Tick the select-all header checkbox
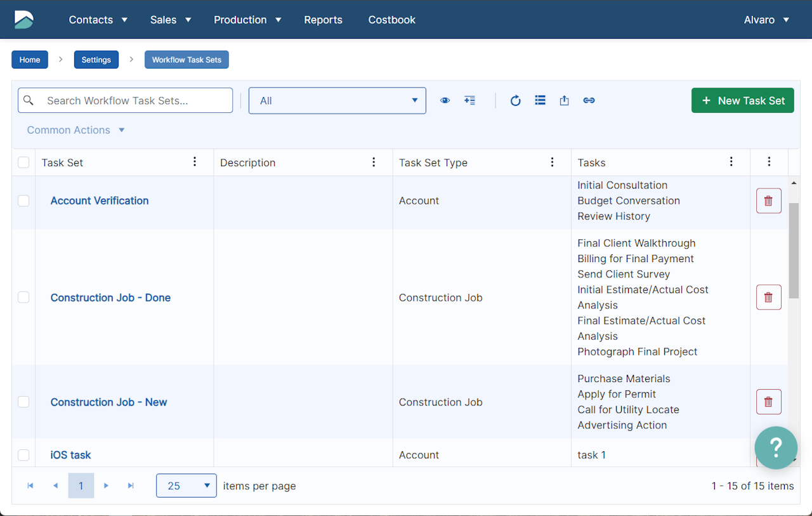The width and height of the screenshot is (812, 516). pyautogui.click(x=23, y=162)
